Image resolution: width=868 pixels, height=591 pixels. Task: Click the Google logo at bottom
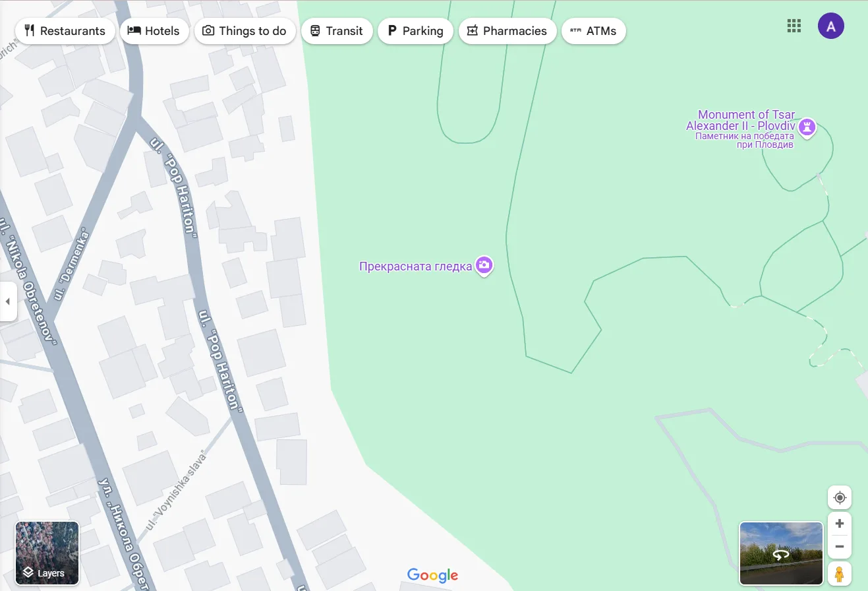[x=432, y=575]
